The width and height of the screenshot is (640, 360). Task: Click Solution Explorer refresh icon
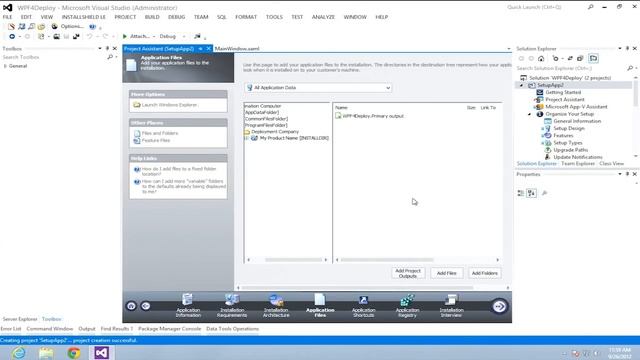(x=570, y=58)
